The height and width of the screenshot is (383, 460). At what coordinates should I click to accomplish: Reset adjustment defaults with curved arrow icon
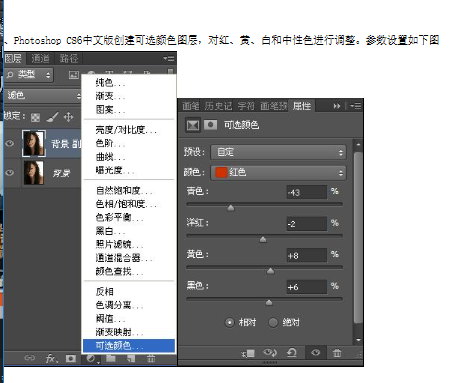292,352
